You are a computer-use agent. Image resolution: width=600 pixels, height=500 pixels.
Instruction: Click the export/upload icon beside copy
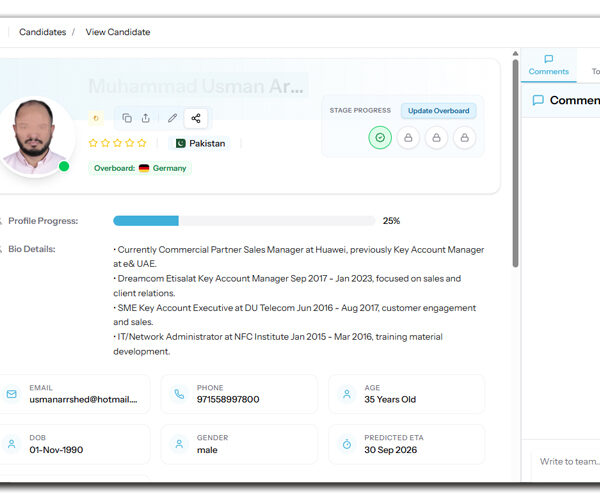click(146, 118)
